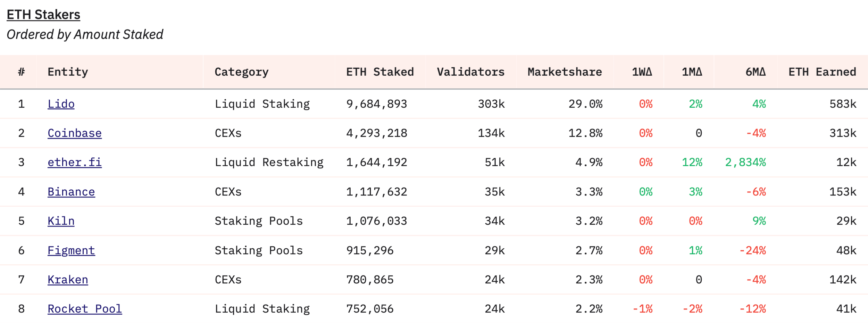Click the 12k ETH earned cell
The width and height of the screenshot is (868, 323).
point(846,162)
